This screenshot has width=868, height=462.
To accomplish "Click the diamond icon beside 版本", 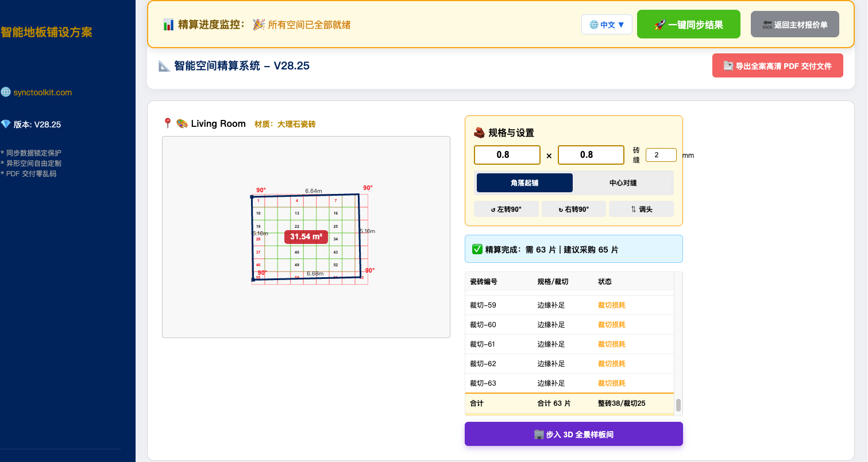I will click(x=6, y=125).
